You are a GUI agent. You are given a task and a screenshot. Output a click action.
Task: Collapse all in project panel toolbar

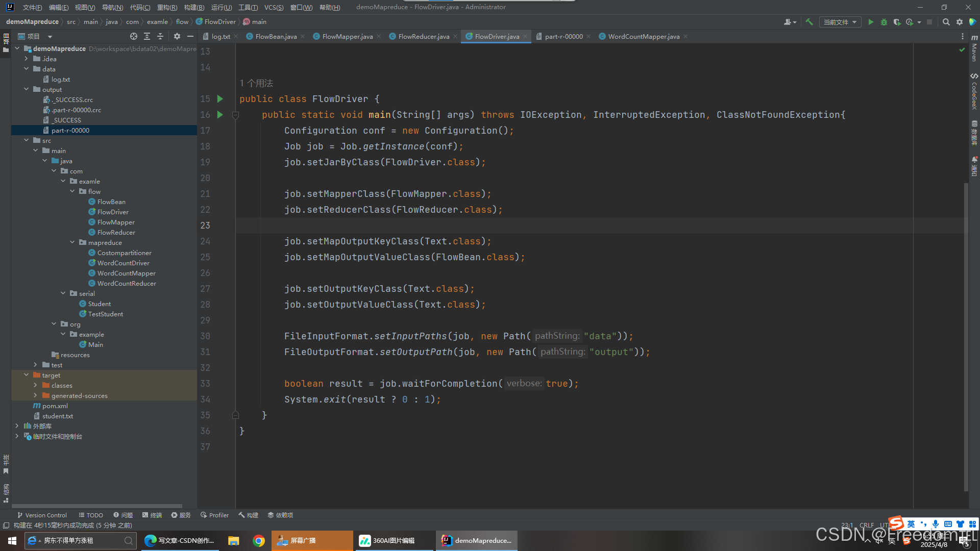[160, 36]
